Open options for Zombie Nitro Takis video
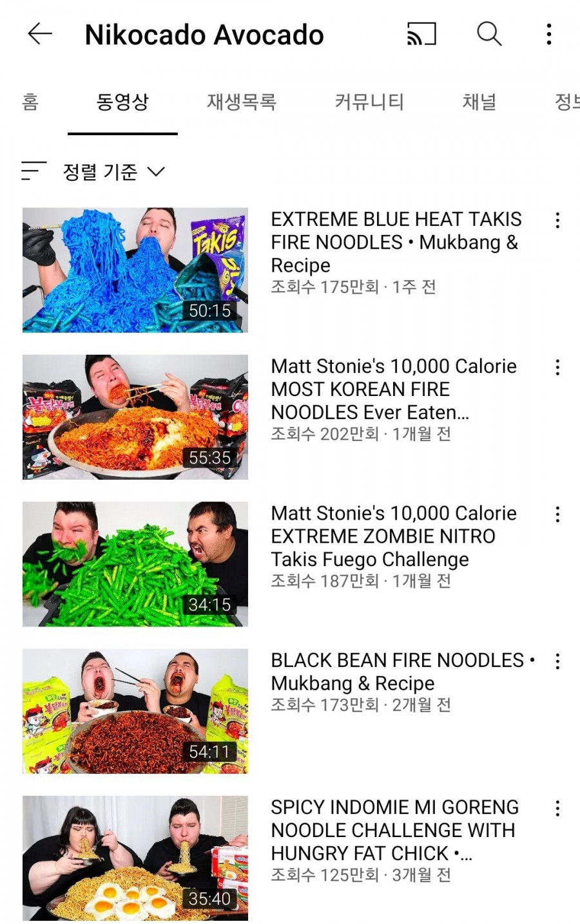This screenshot has width=580, height=924. click(557, 514)
